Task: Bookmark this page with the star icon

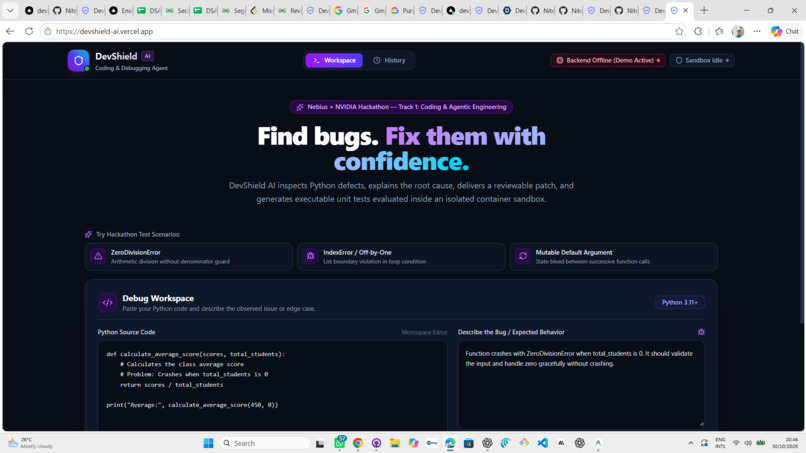Action: (679, 31)
